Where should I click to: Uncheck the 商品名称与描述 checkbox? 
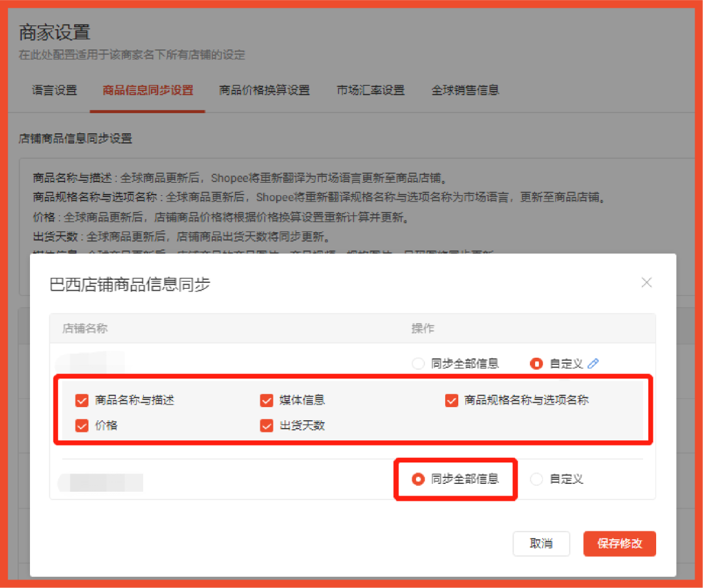click(x=81, y=400)
